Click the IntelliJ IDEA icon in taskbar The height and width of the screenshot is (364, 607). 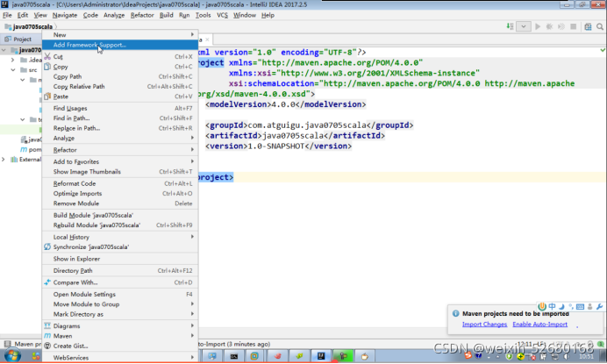321,356
